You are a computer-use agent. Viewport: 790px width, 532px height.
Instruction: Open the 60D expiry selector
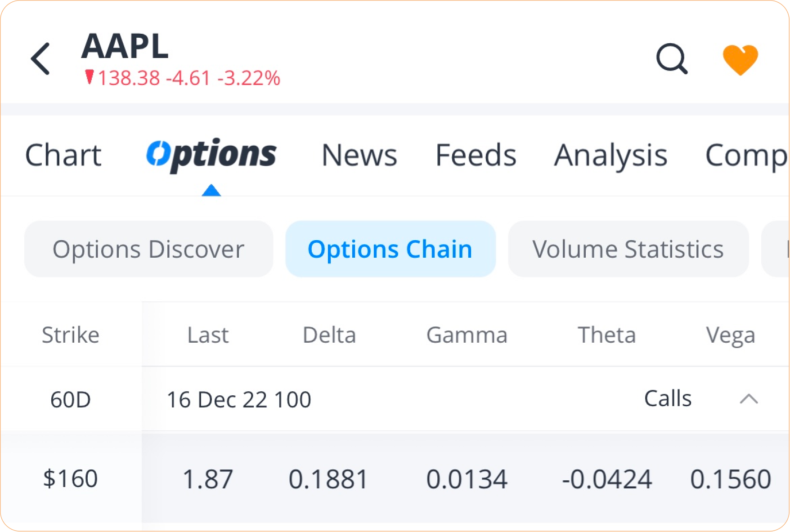coord(71,399)
